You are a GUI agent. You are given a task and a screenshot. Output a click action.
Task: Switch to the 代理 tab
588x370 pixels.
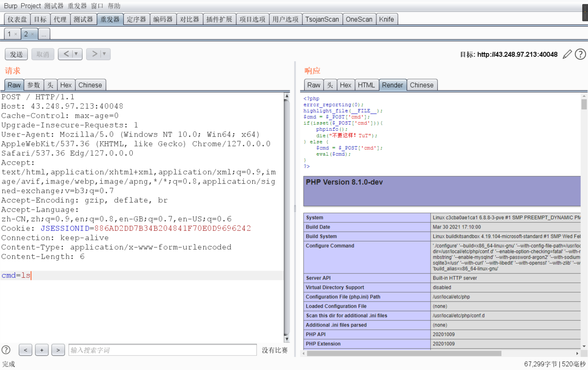[x=60, y=19]
